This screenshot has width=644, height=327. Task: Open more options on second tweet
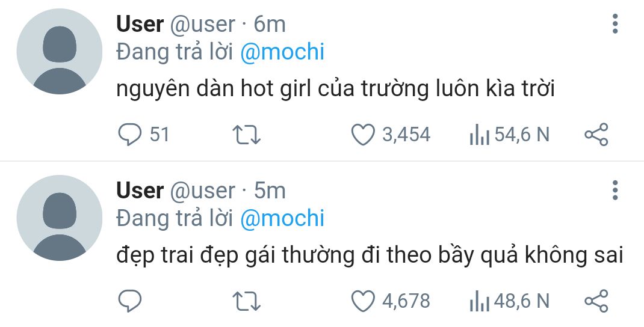(x=615, y=189)
